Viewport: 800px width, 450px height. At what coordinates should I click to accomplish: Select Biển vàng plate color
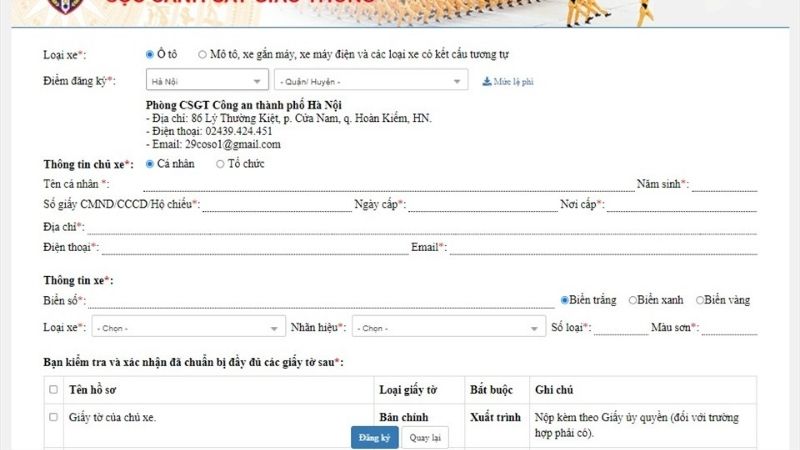700,300
